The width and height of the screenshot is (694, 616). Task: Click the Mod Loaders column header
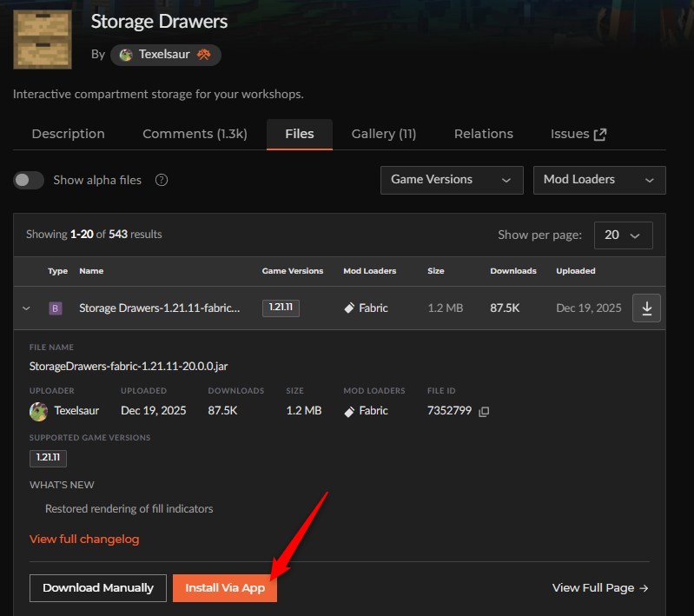coord(369,271)
